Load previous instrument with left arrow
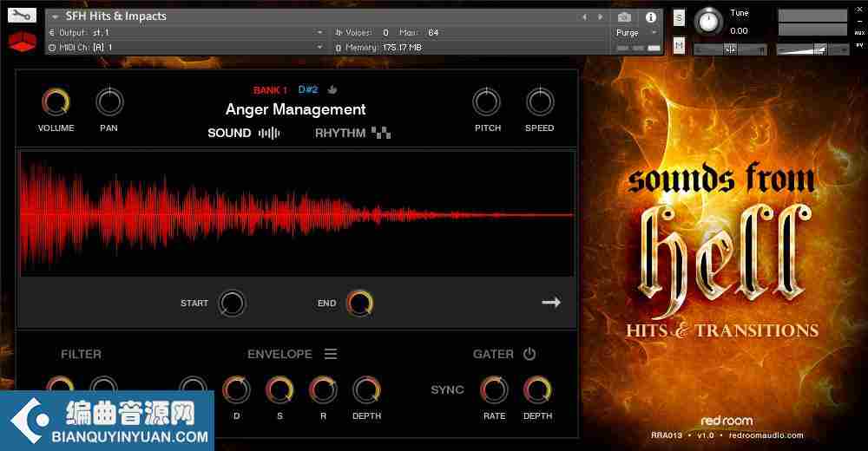 pos(584,17)
